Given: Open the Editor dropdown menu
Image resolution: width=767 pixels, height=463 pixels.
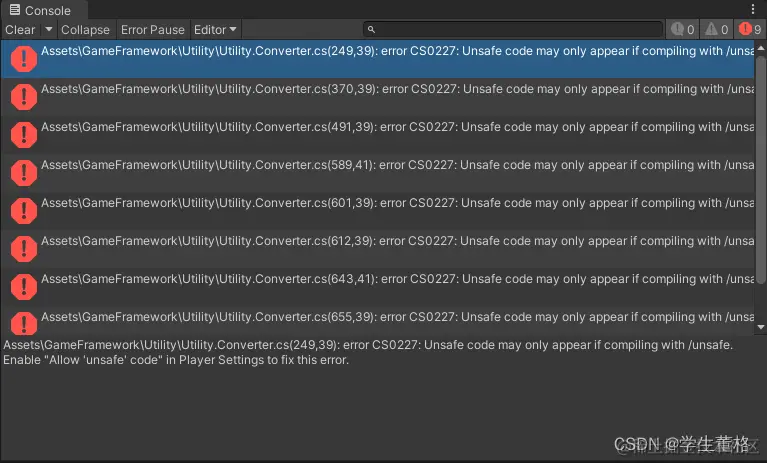Looking at the screenshot, I should click(215, 30).
